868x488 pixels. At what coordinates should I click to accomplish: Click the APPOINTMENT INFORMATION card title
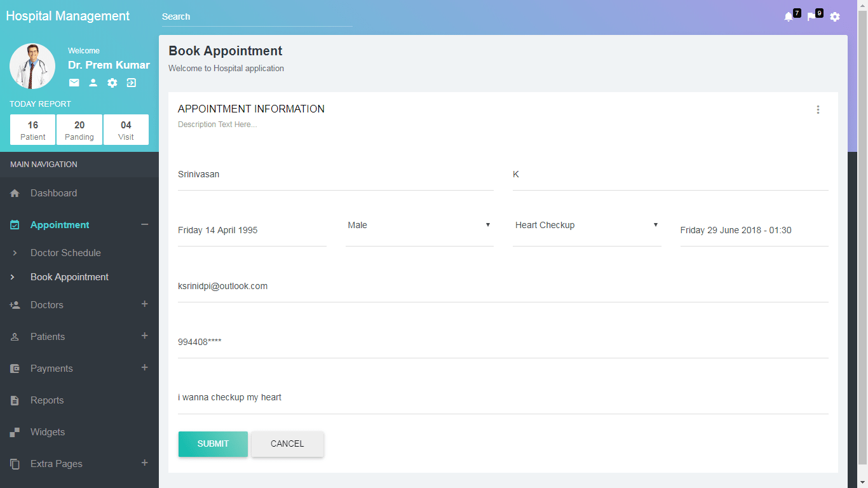(251, 109)
